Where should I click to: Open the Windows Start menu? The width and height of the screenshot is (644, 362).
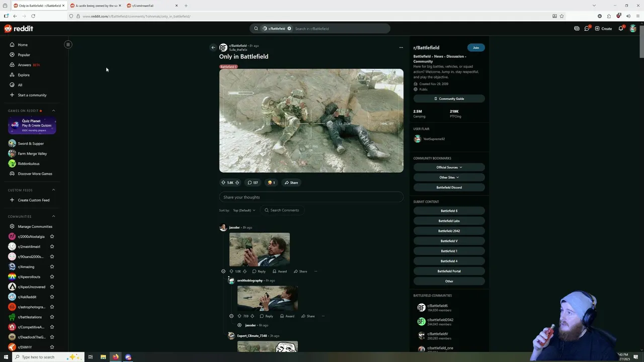pos(6,357)
